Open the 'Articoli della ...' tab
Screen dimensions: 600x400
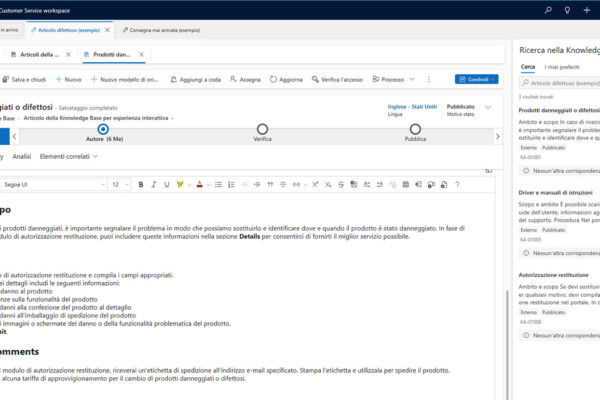(35, 54)
